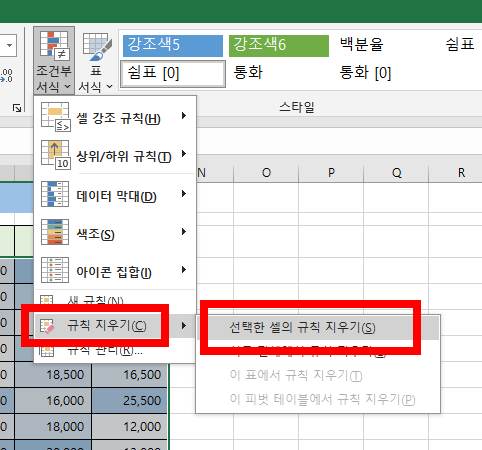482x450 pixels.
Task: Click the cell containing 25,500
Action: (x=130, y=401)
